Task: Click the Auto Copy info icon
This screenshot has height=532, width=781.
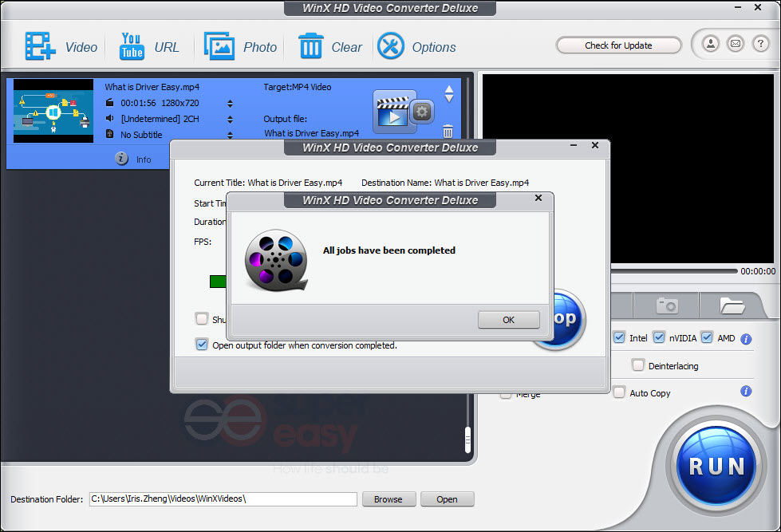Action: tap(746, 391)
